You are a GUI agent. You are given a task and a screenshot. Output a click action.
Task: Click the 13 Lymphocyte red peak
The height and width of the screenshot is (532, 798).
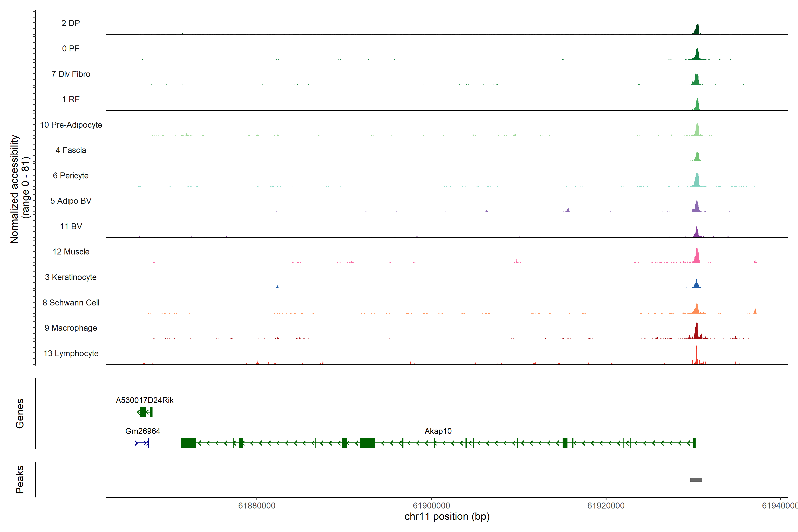click(696, 356)
